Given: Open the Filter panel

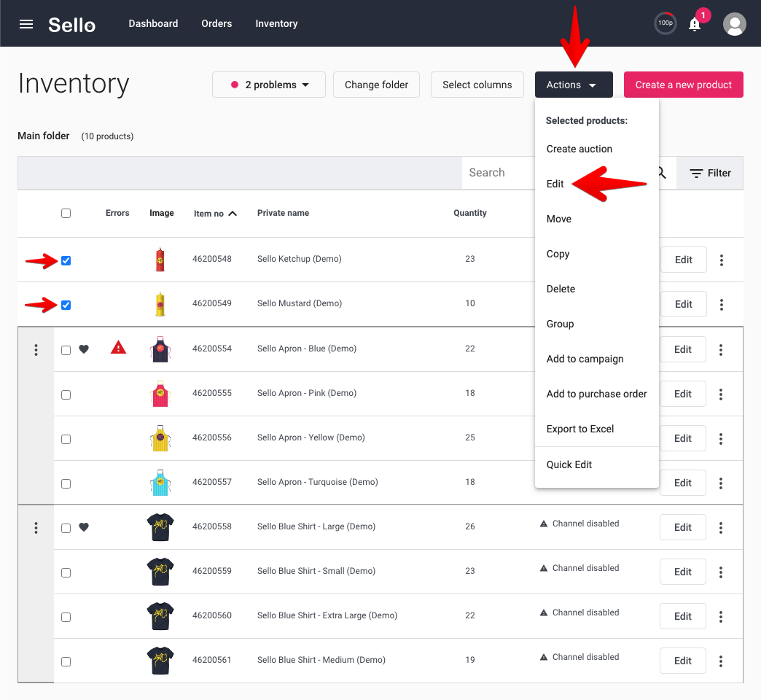Looking at the screenshot, I should (709, 173).
